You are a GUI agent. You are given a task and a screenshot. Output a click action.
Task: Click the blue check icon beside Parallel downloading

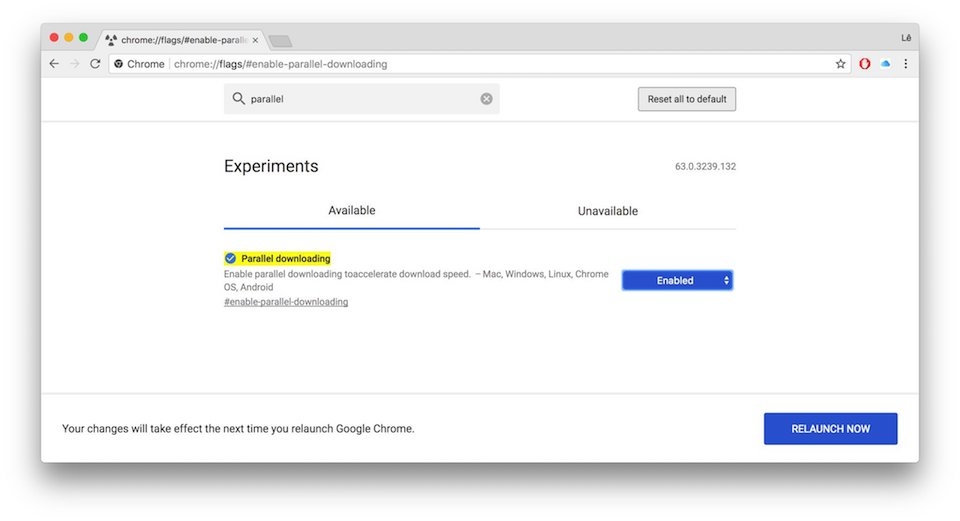click(230, 258)
